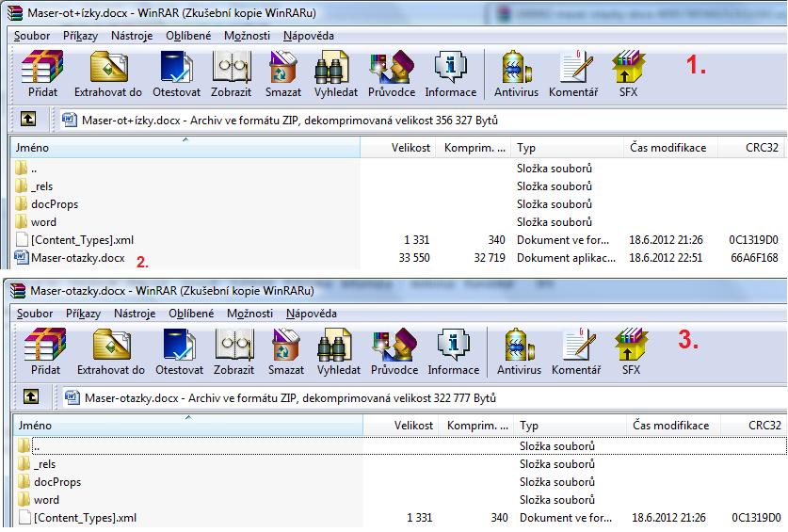Click Přidat icon in Maser-otazky window
788x532 pixels.
(x=45, y=351)
